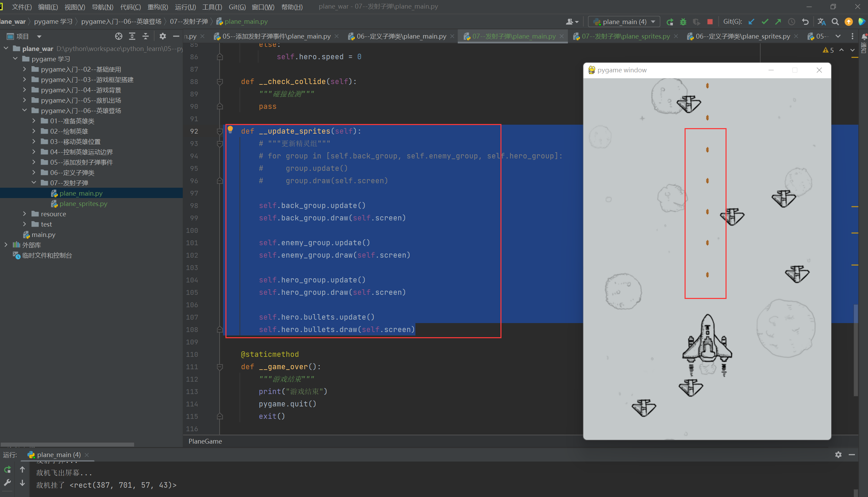This screenshot has height=497, width=868.
Task: Click the up arrow in the Run console
Action: coord(22,469)
